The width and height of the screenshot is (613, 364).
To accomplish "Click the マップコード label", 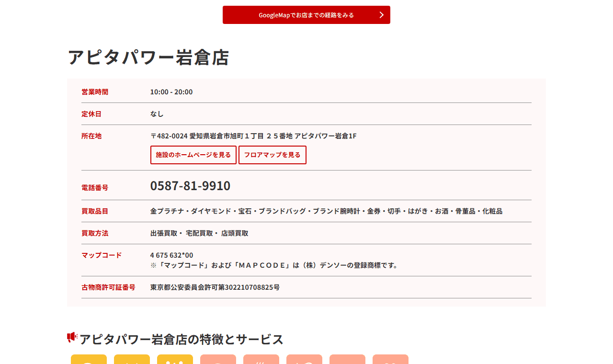I will (x=102, y=255).
